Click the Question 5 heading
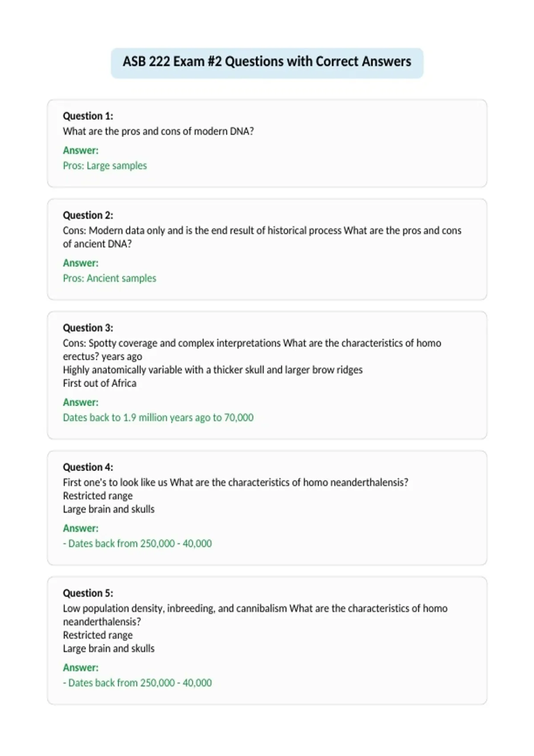The width and height of the screenshot is (534, 756). click(x=88, y=593)
